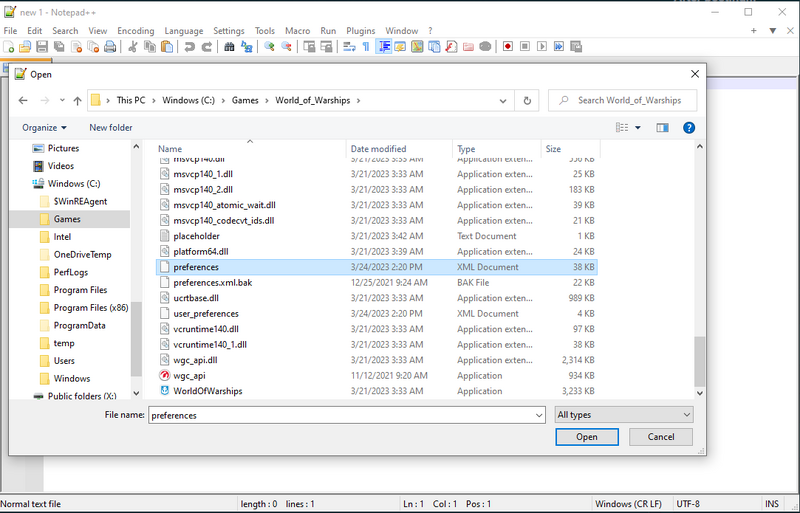This screenshot has height=513, width=800.
Task: Select Program Files (x86) in folder tree
Action: [91, 308]
